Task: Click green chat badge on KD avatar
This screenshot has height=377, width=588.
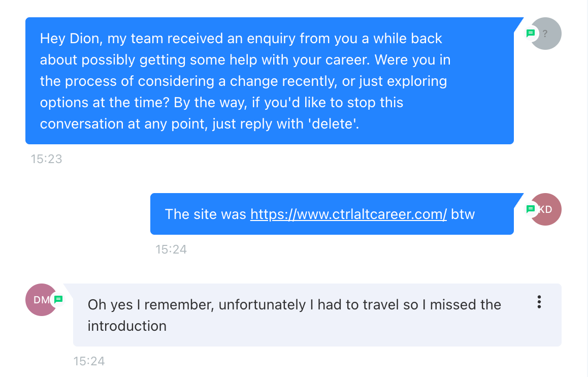Action: point(531,209)
